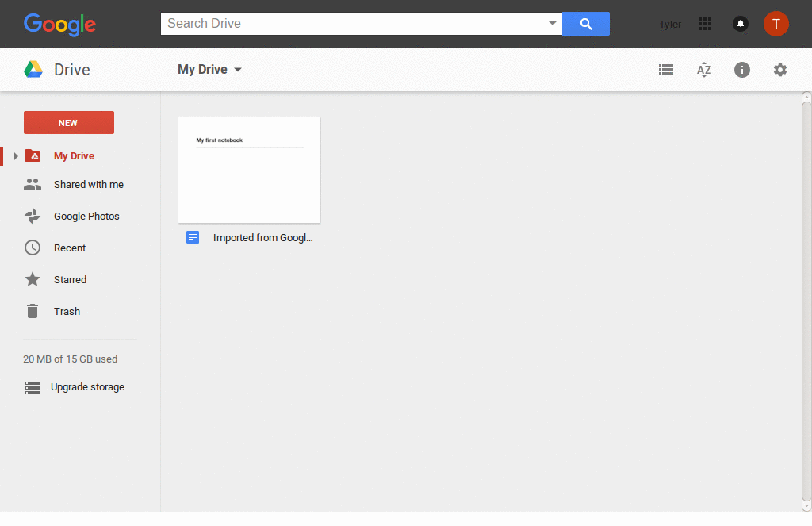
Task: Click the Upgrade storage link
Action: point(87,387)
